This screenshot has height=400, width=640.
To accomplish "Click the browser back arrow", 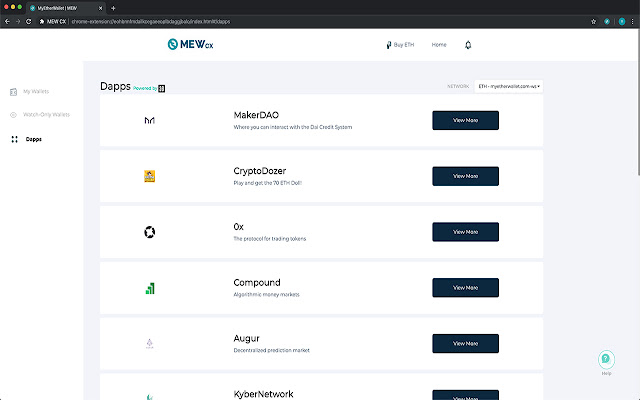I will coord(7,22).
